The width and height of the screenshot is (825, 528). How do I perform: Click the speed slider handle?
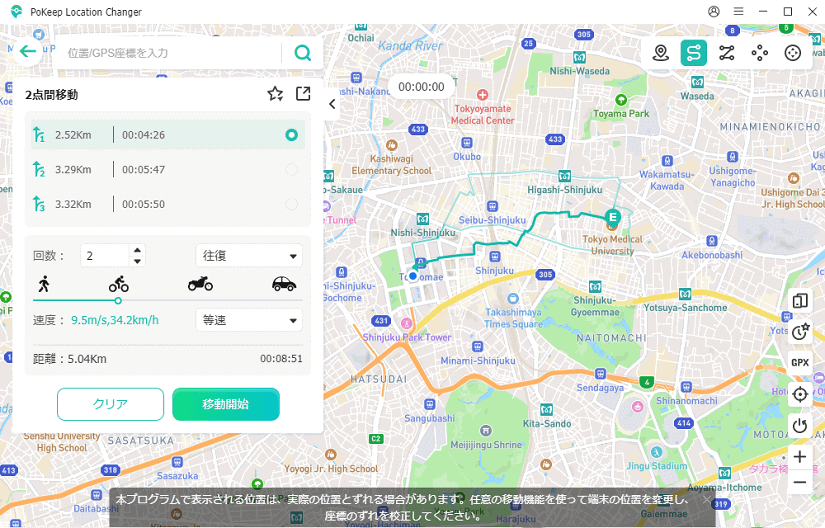(118, 300)
